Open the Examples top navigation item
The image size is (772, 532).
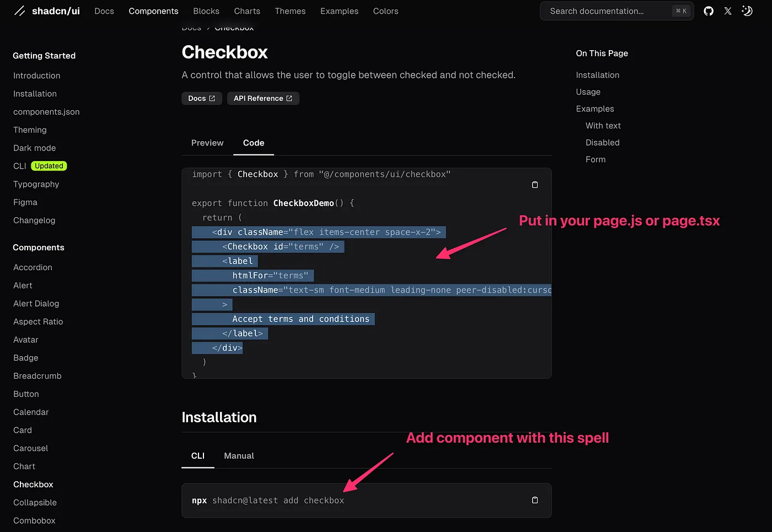339,11
